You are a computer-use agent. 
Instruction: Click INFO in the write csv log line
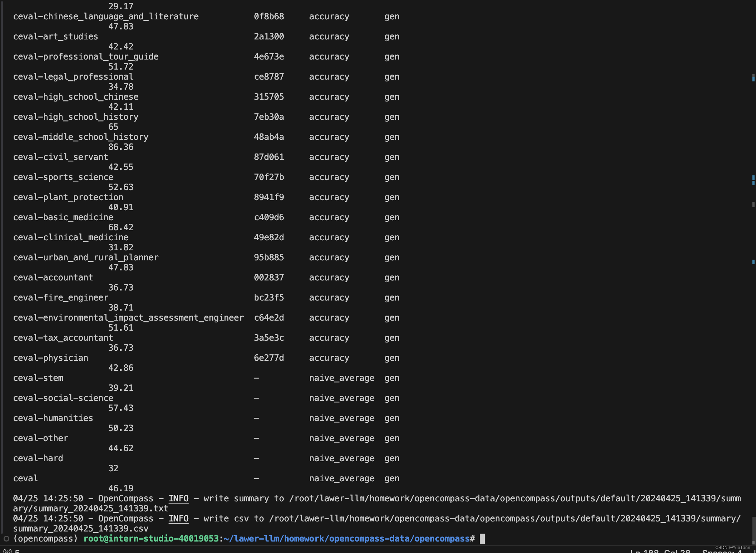coord(179,519)
